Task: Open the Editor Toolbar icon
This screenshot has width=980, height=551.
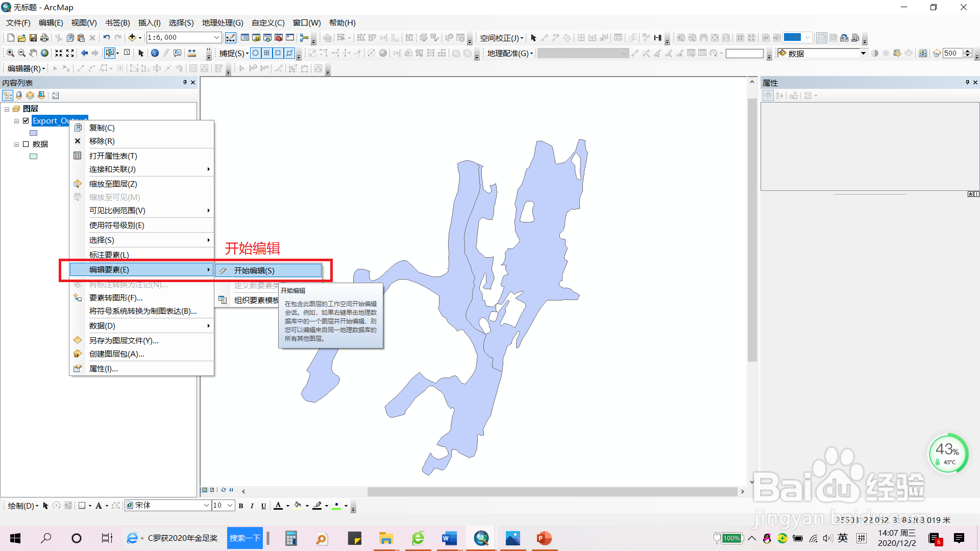Action: 231,38
